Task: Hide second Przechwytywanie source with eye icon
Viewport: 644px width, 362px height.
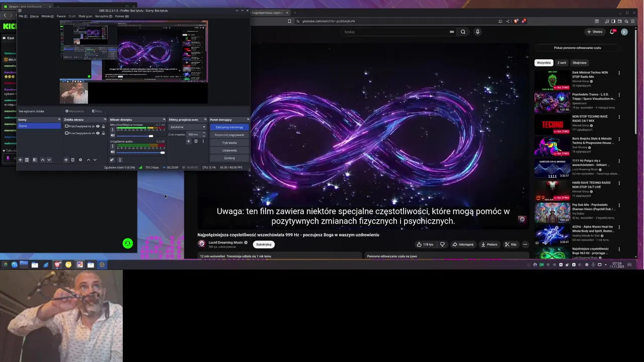Action: [x=98, y=133]
